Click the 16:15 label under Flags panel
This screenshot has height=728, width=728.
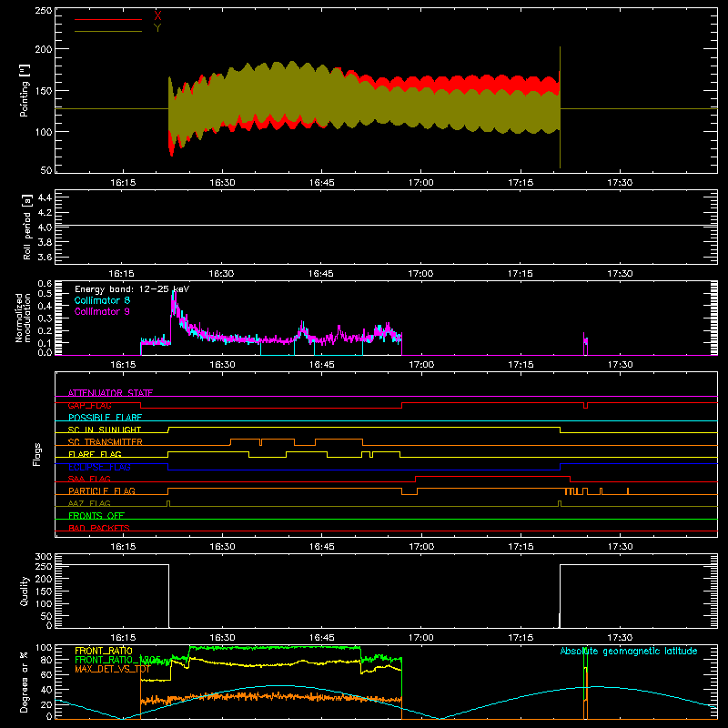[x=123, y=547]
